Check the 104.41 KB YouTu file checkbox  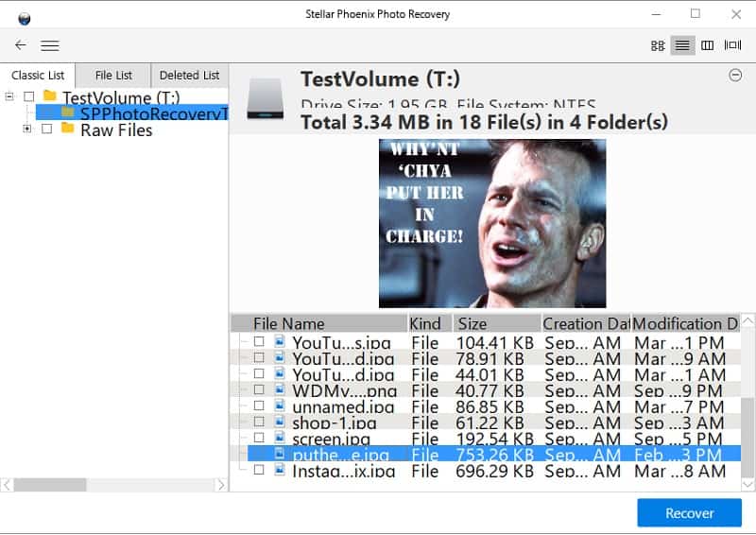pos(259,341)
